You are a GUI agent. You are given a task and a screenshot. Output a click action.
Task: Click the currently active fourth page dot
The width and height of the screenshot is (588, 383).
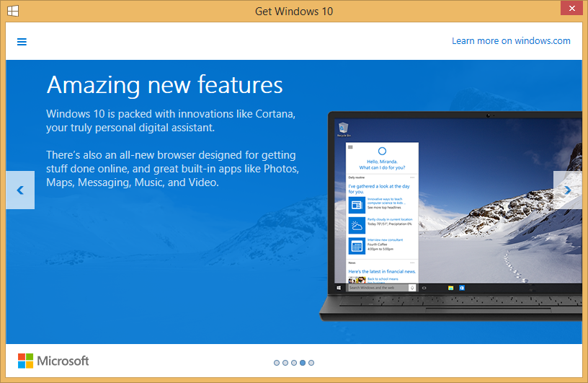pyautogui.click(x=303, y=363)
